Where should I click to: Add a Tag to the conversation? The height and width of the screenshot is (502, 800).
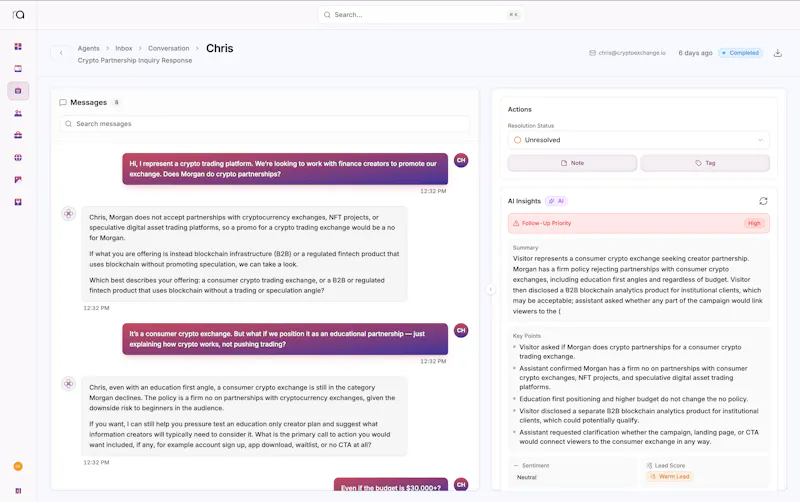pyautogui.click(x=705, y=163)
